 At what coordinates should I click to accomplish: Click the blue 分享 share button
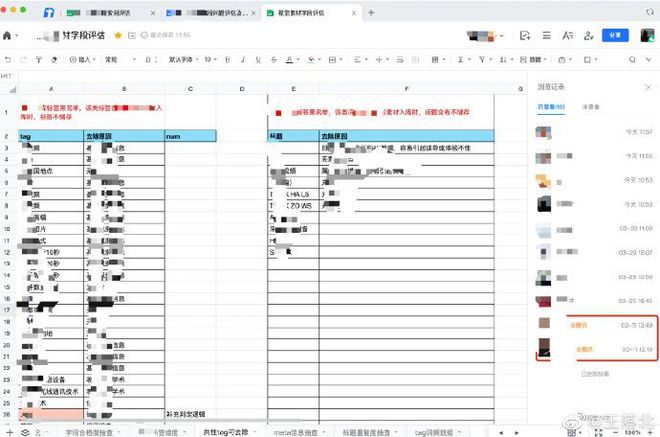point(614,35)
